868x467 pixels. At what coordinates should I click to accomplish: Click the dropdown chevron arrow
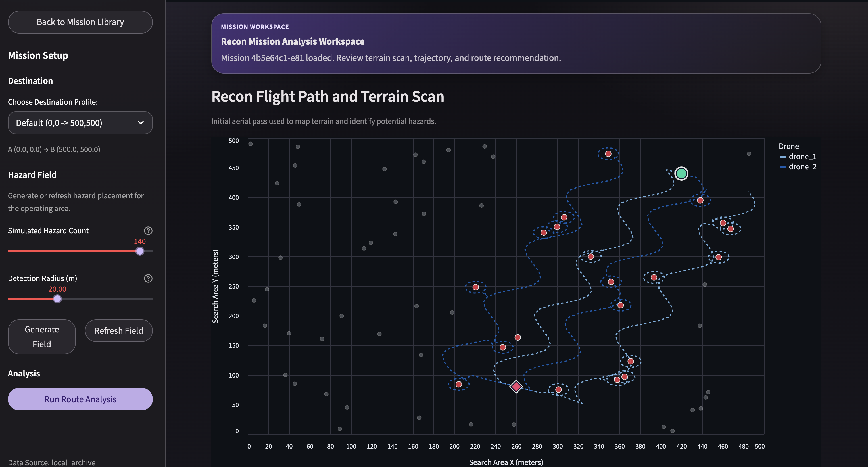pos(141,123)
